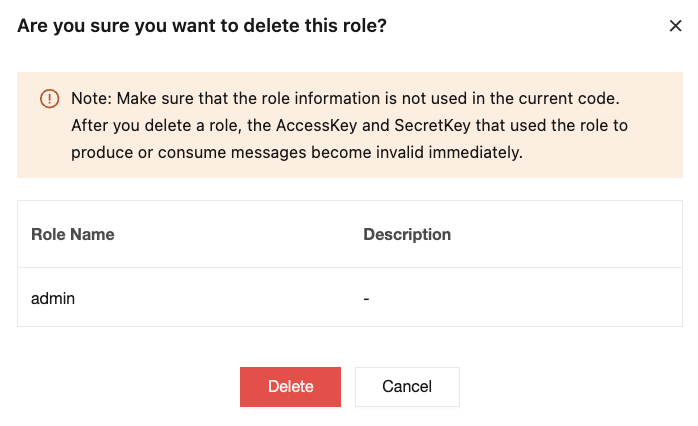Select the admin role name cell
The image size is (698, 426).
[x=53, y=297]
